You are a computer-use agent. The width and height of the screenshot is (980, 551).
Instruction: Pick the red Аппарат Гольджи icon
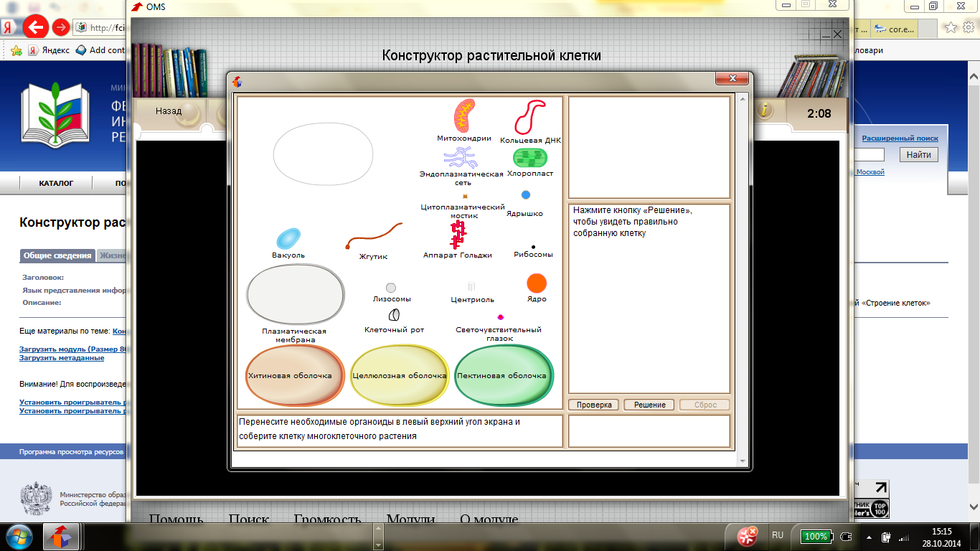(458, 235)
